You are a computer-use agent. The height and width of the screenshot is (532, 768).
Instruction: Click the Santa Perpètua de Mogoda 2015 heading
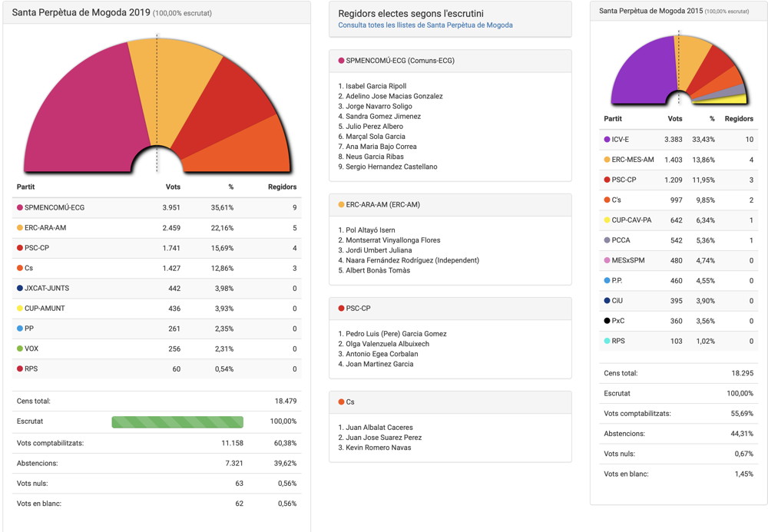point(650,11)
